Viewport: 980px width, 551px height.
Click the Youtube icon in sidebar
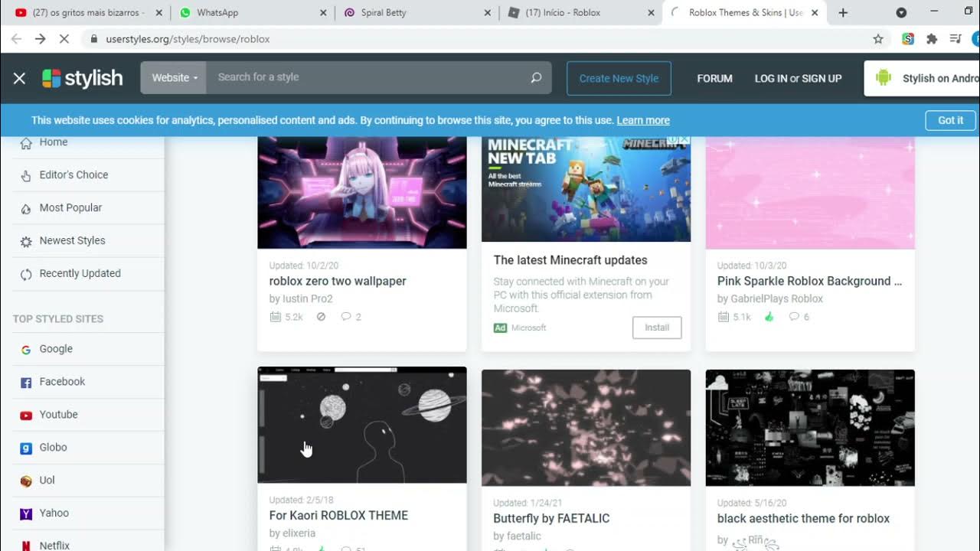pyautogui.click(x=26, y=416)
